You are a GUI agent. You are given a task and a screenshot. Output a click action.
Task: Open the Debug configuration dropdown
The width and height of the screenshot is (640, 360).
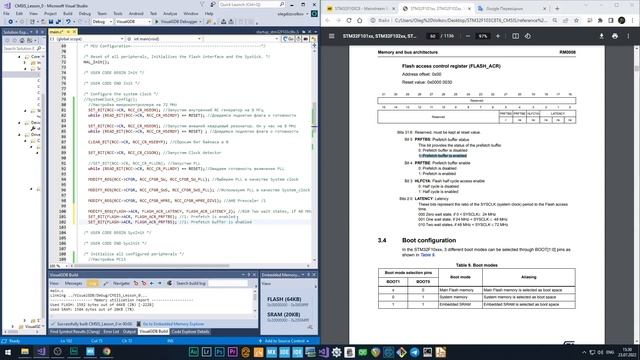102,22
